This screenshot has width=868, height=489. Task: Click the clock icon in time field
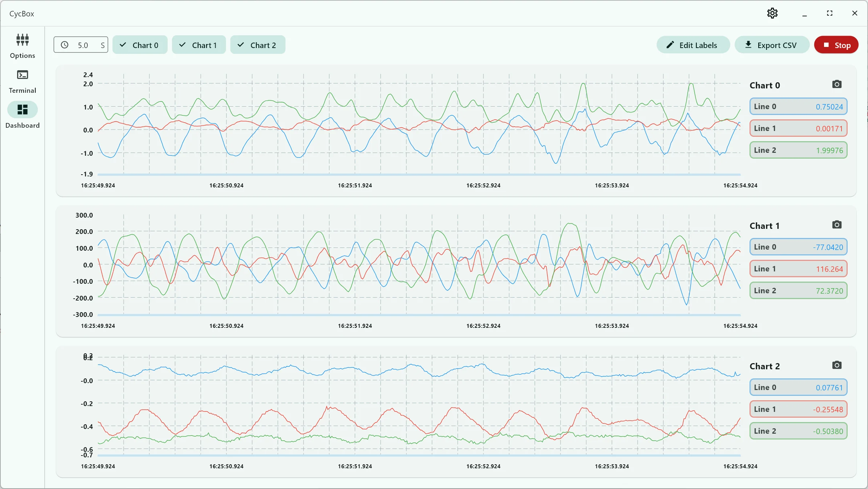(x=65, y=45)
